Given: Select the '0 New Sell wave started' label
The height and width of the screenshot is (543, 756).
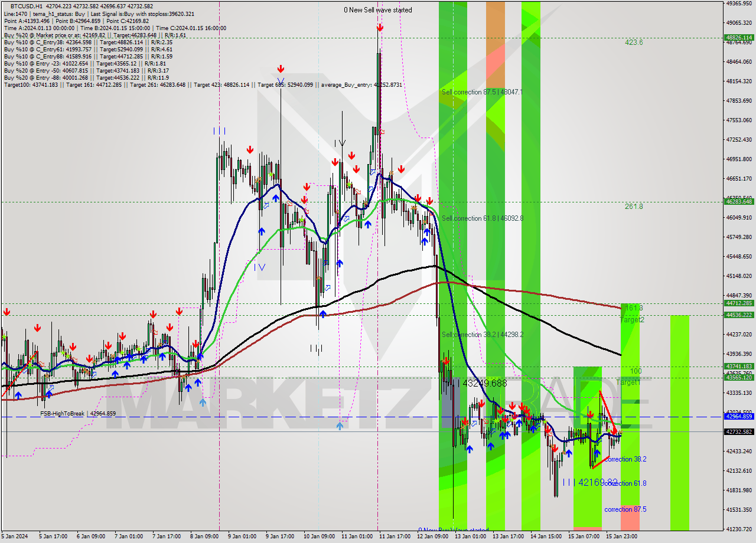Looking at the screenshot, I should [x=378, y=10].
